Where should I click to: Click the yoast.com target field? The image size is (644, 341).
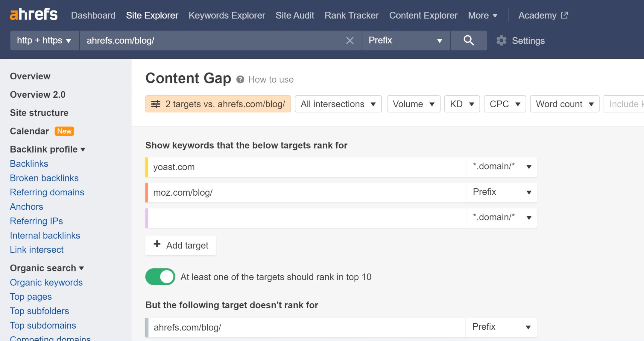[x=307, y=167]
